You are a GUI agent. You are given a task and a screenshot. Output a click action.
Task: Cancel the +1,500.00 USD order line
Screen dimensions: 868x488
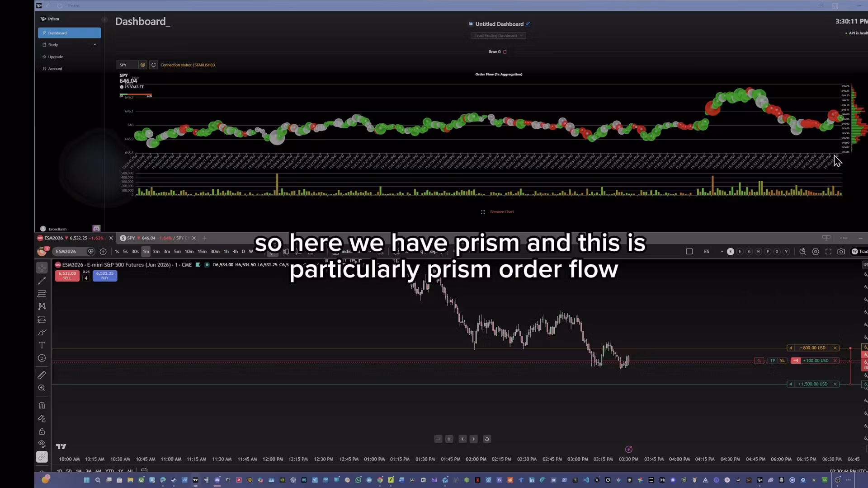click(835, 384)
